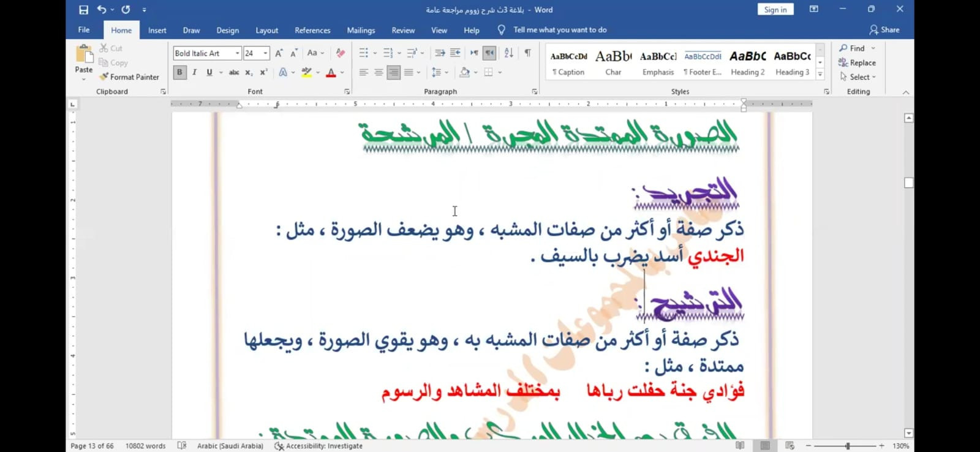The image size is (980, 452).
Task: Redo the last action with the circular arrow icon
Action: tap(126, 10)
